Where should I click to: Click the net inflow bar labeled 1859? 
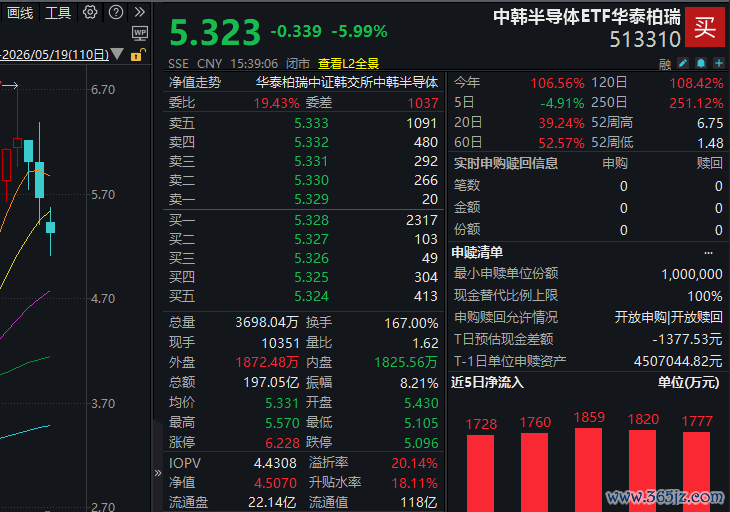[x=588, y=470]
